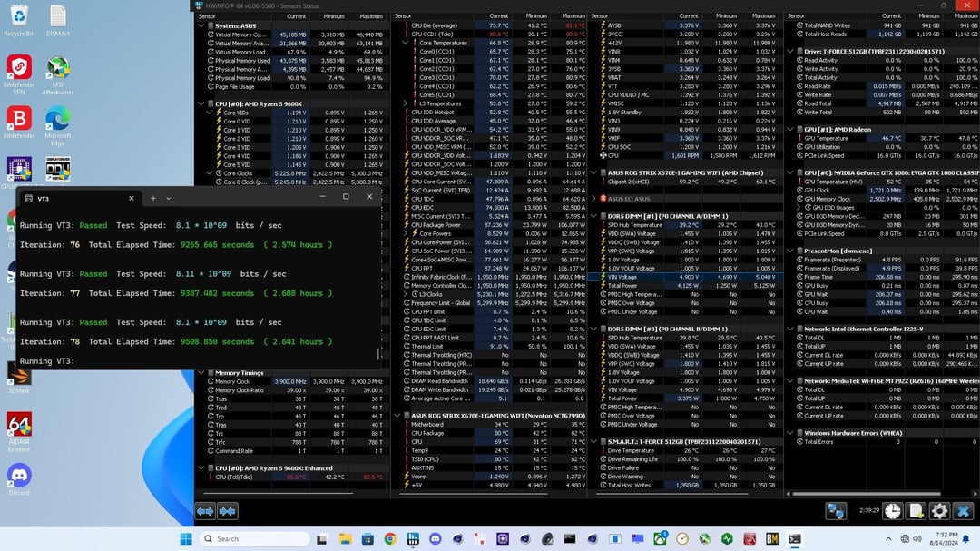Open Task View from taskbar
The height and width of the screenshot is (551, 980).
(x=322, y=538)
